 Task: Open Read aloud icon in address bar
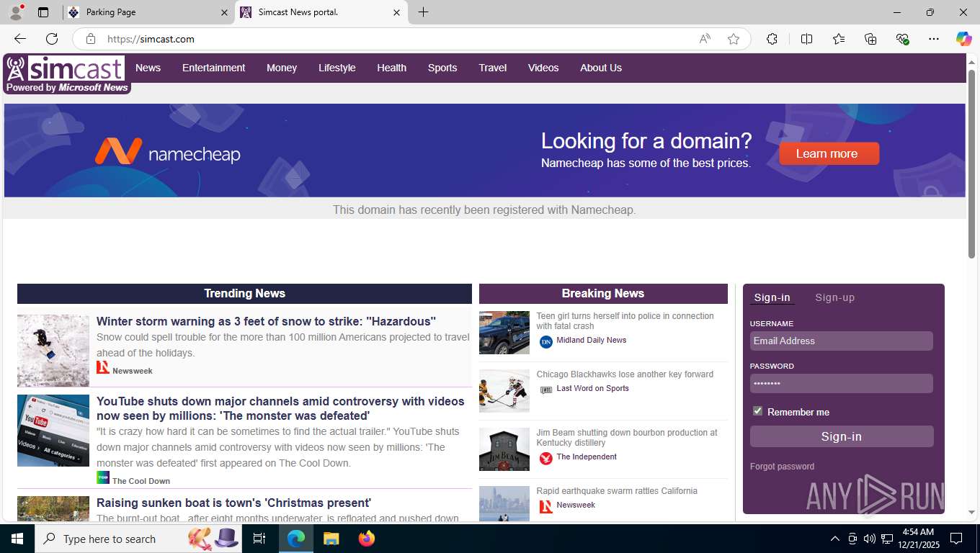point(705,39)
